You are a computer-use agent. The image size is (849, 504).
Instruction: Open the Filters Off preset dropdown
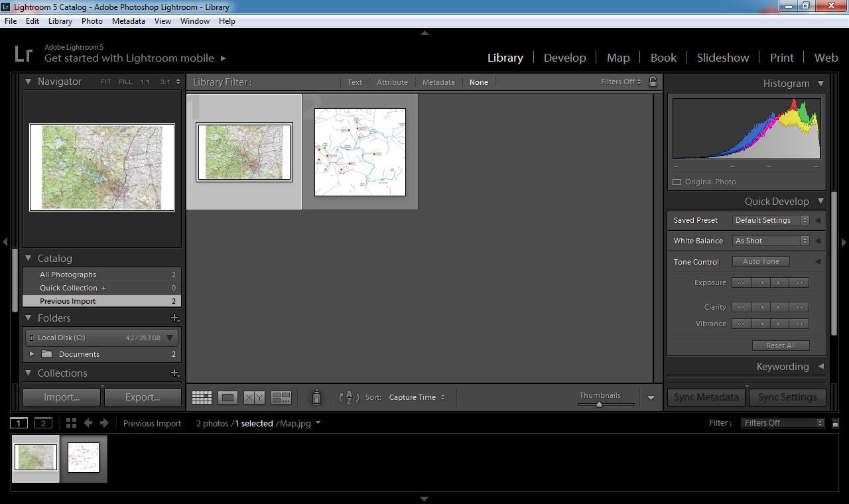coord(783,423)
